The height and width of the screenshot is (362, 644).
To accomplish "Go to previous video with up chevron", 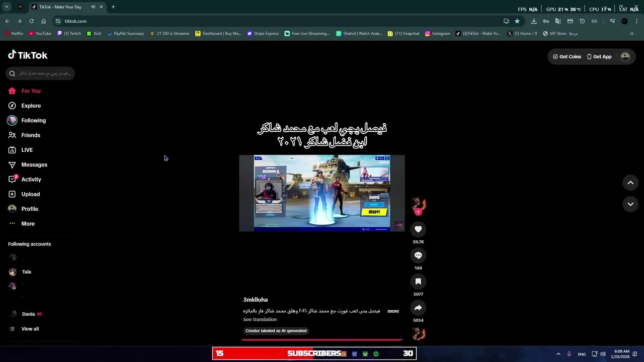I will [x=630, y=183].
